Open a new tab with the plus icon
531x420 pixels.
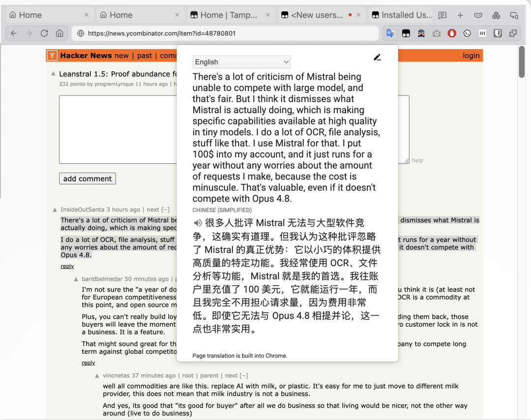[460, 15]
